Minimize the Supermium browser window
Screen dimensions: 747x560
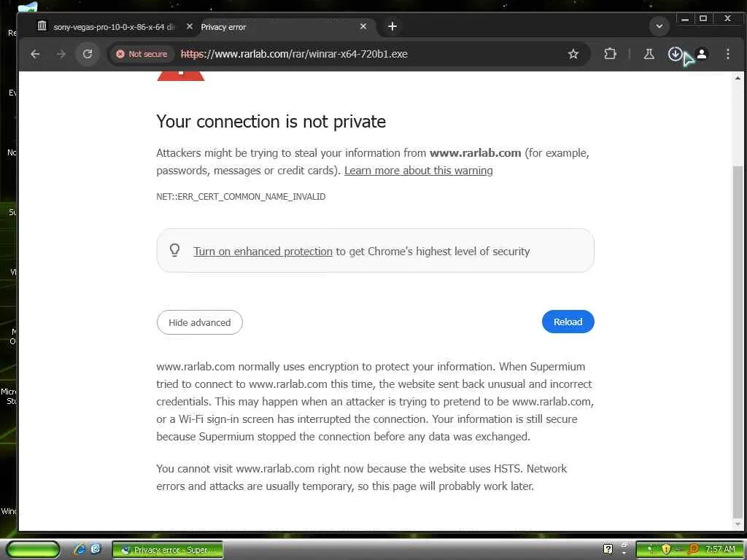(x=684, y=19)
